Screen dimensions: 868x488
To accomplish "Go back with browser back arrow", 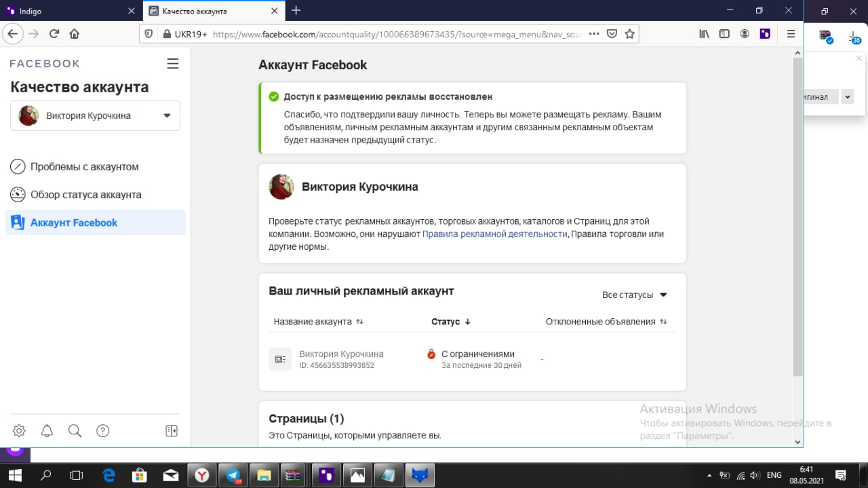I will coord(13,33).
